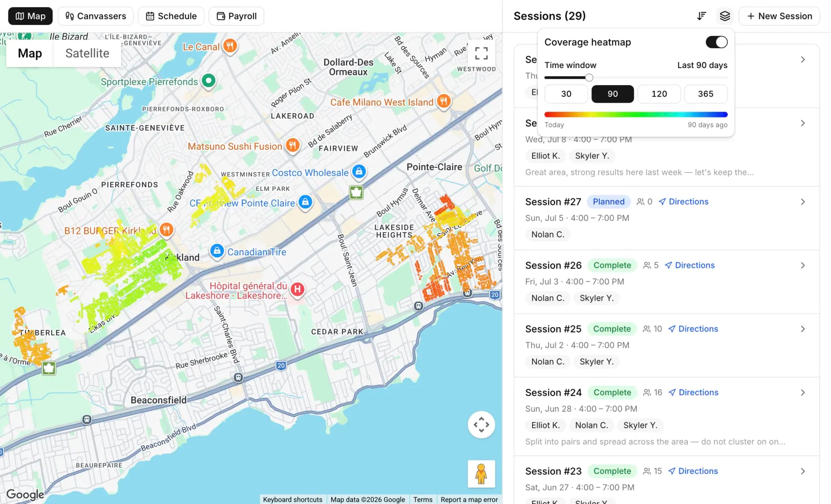Click attendee count icon on Session #25
This screenshot has height=504, width=831.
point(646,329)
